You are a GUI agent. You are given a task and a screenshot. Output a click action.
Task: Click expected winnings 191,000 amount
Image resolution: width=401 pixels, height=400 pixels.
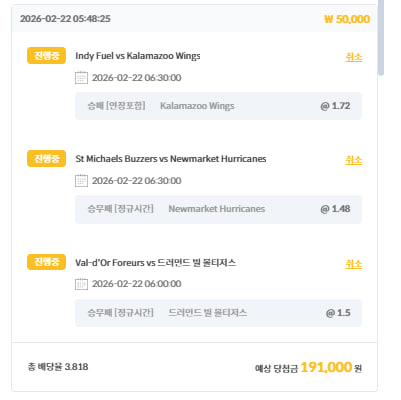coord(326,367)
